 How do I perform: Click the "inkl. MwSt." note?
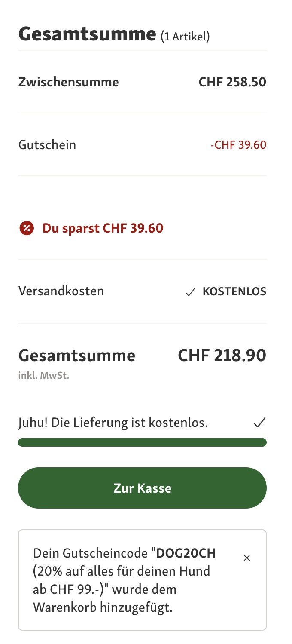(44, 376)
